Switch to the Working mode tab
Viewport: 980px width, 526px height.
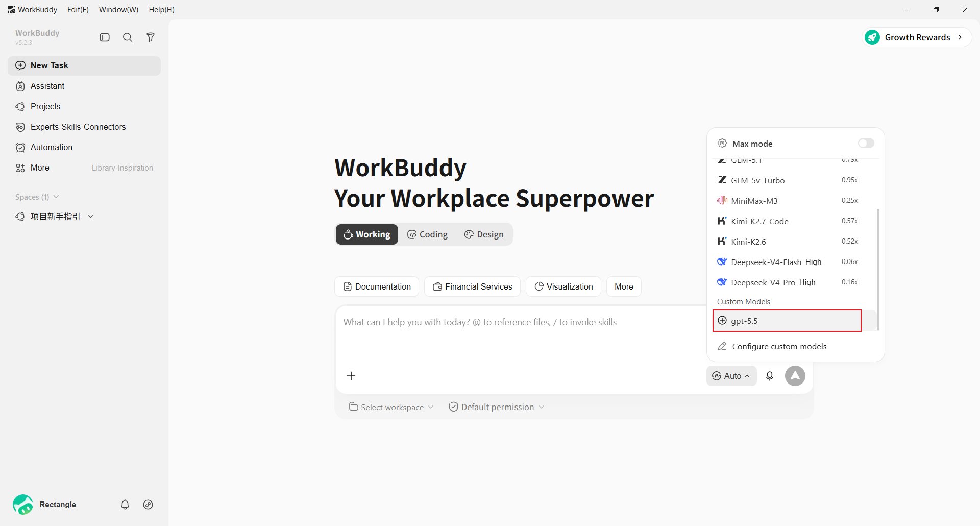[367, 234]
